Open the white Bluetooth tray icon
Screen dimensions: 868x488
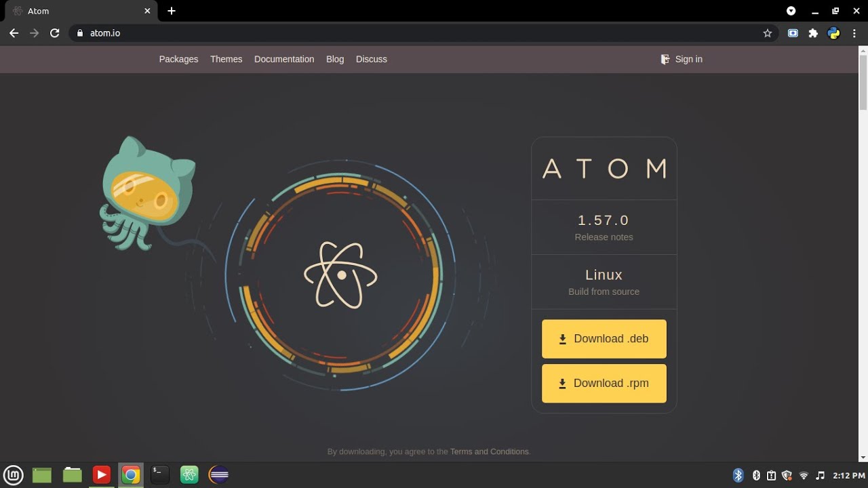[x=756, y=476]
